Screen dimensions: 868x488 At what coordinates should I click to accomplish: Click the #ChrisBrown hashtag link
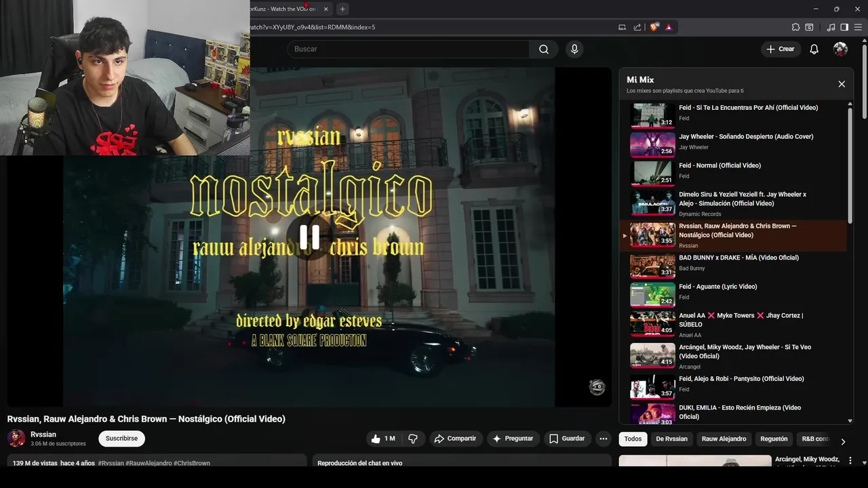(192, 464)
